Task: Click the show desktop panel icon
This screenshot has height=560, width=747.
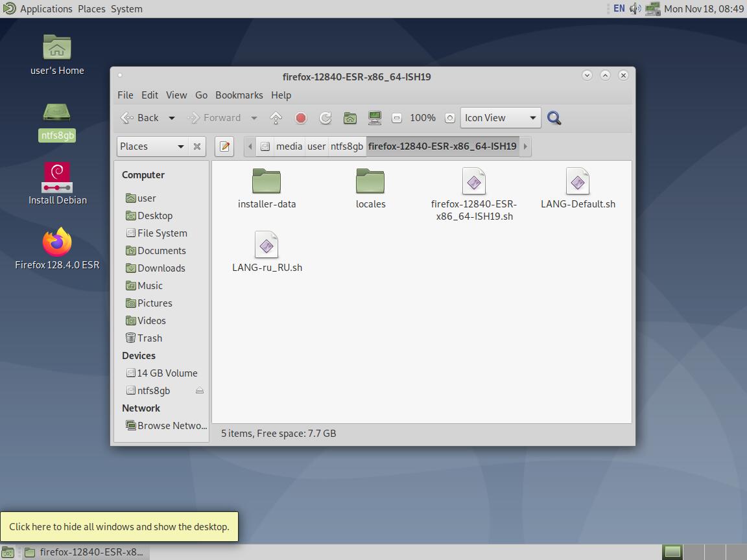Action: click(8, 552)
